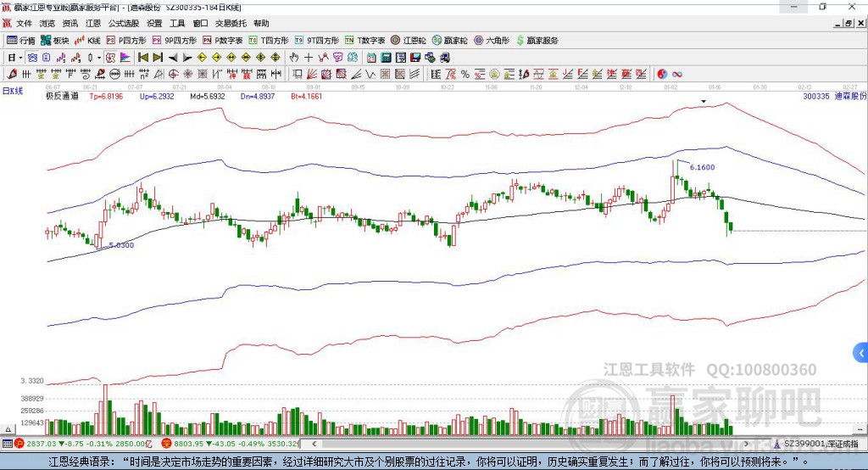The height and width of the screenshot is (470, 868).
Task: Open the 窗口 menu
Action: click(200, 23)
